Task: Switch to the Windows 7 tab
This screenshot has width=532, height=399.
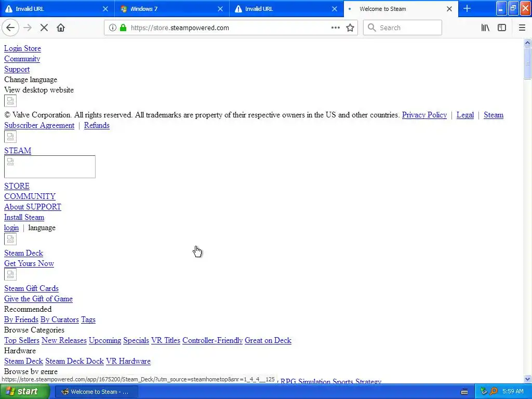Action: (172, 9)
